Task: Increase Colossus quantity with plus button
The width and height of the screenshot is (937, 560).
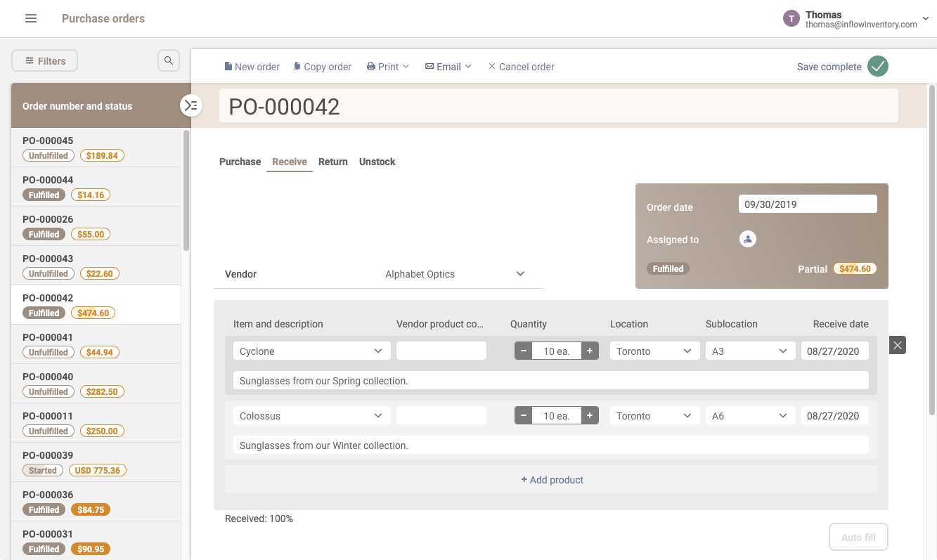Action: pyautogui.click(x=590, y=415)
